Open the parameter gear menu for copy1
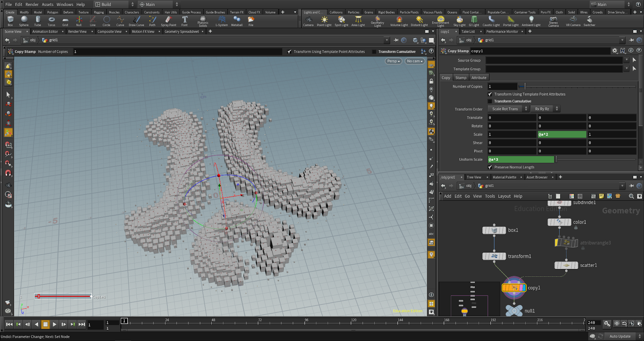644x341 pixels. pyautogui.click(x=615, y=51)
